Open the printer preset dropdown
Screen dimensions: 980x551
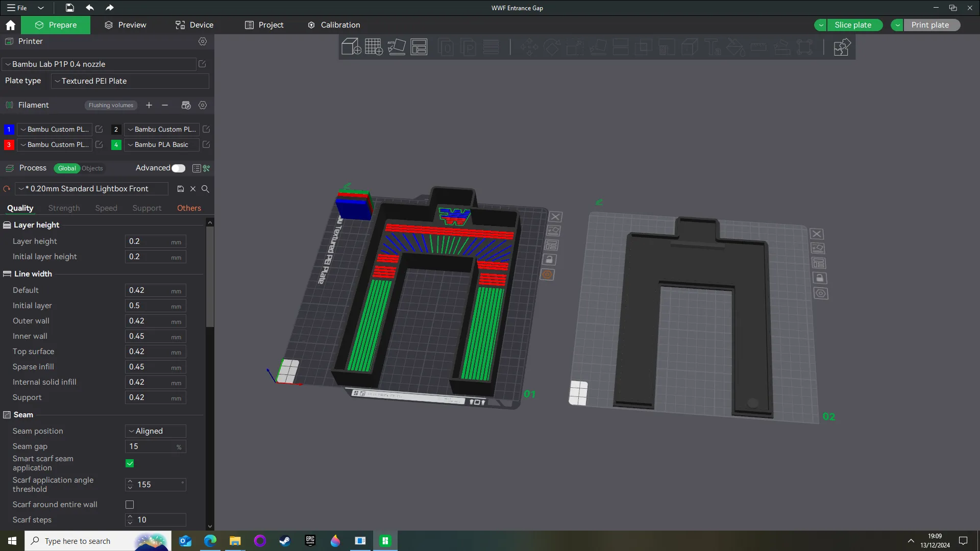(99, 64)
